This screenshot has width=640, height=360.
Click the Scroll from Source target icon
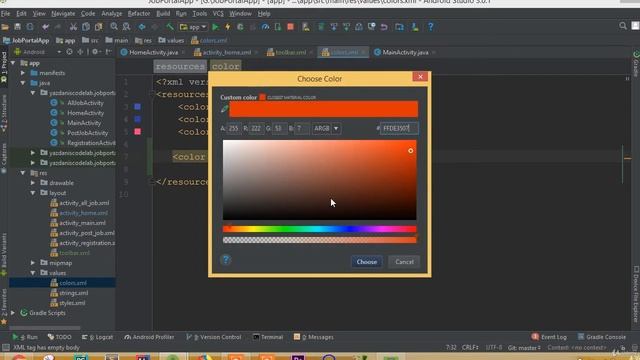coord(69,52)
